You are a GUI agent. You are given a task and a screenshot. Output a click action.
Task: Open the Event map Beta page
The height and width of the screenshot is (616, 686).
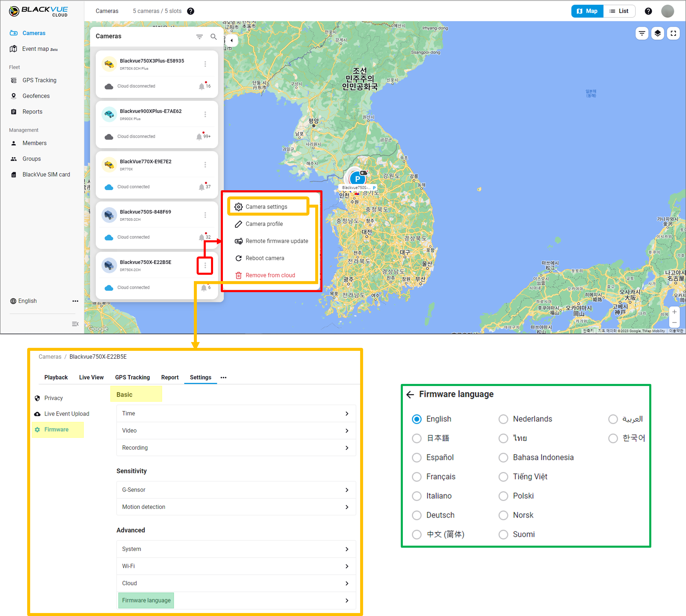tap(40, 49)
